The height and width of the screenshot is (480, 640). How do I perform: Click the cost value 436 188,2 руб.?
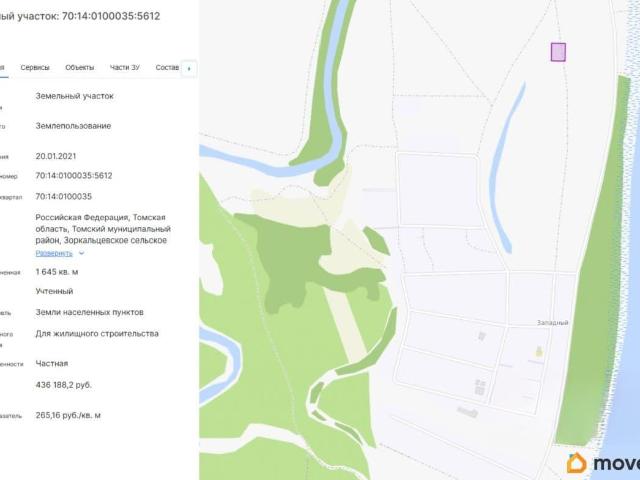(x=64, y=385)
